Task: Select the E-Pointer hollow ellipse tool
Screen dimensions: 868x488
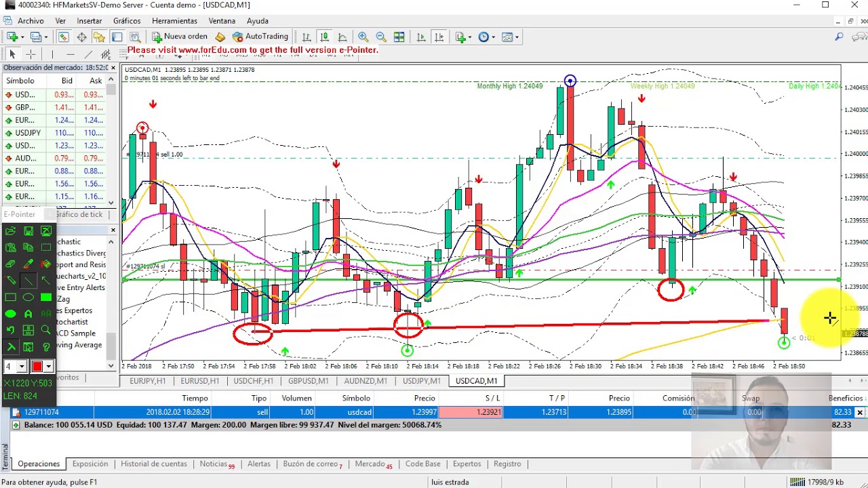Action: coord(28,297)
